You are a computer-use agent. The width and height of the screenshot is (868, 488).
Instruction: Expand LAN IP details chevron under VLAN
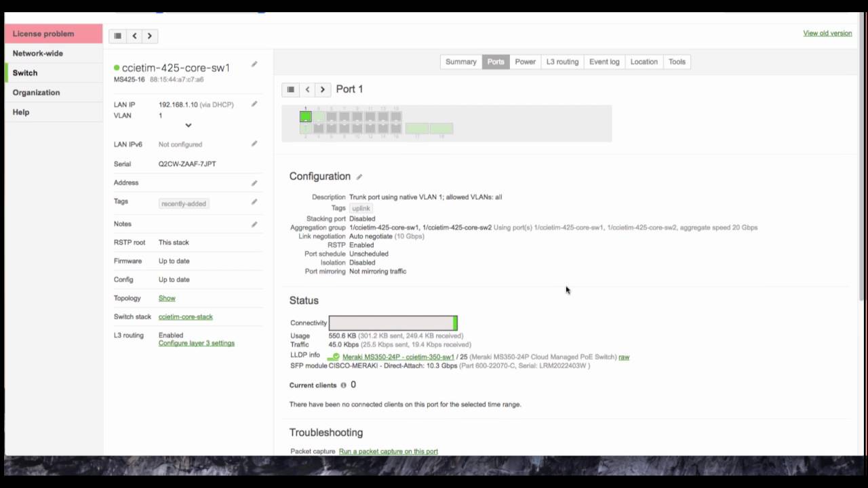[189, 125]
